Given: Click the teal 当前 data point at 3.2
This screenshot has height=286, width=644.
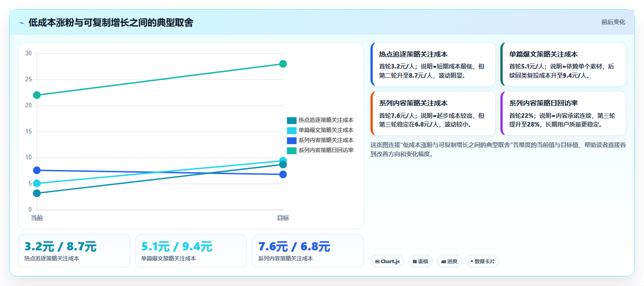Looking at the screenshot, I should click(37, 193).
